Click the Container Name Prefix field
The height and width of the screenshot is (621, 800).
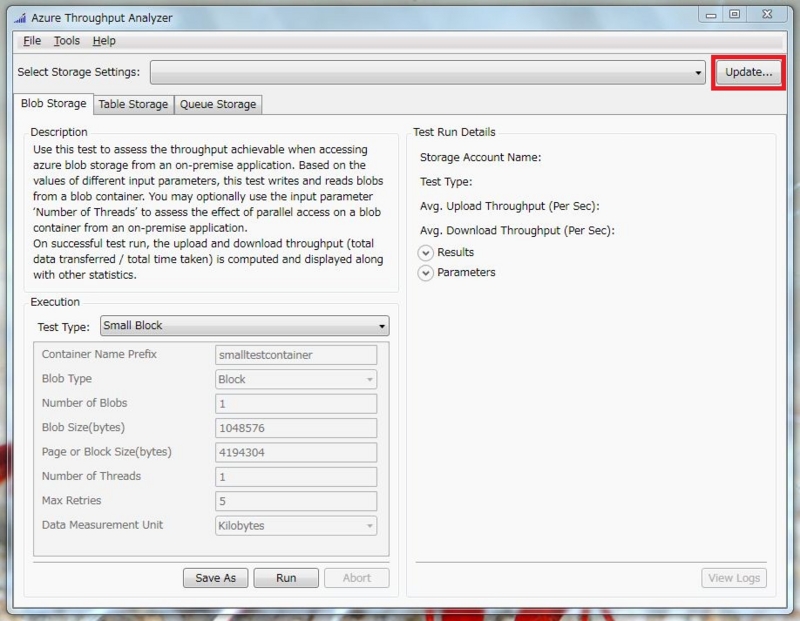[296, 355]
